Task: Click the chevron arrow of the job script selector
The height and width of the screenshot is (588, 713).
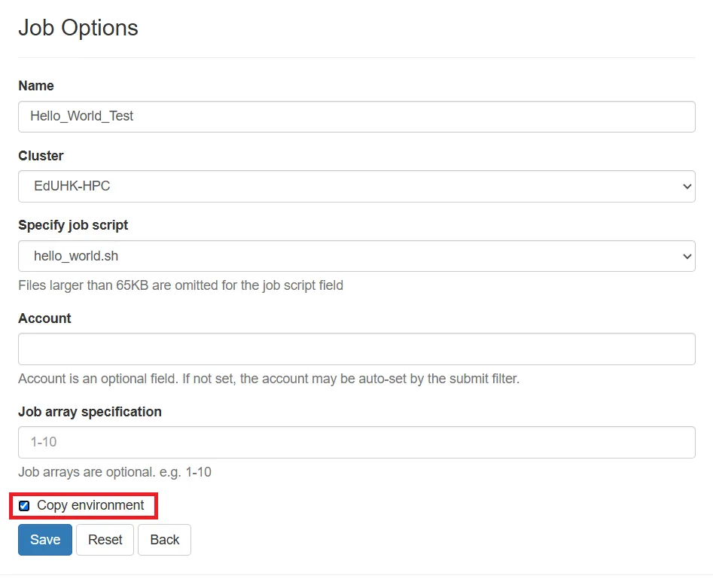Action: [687, 257]
